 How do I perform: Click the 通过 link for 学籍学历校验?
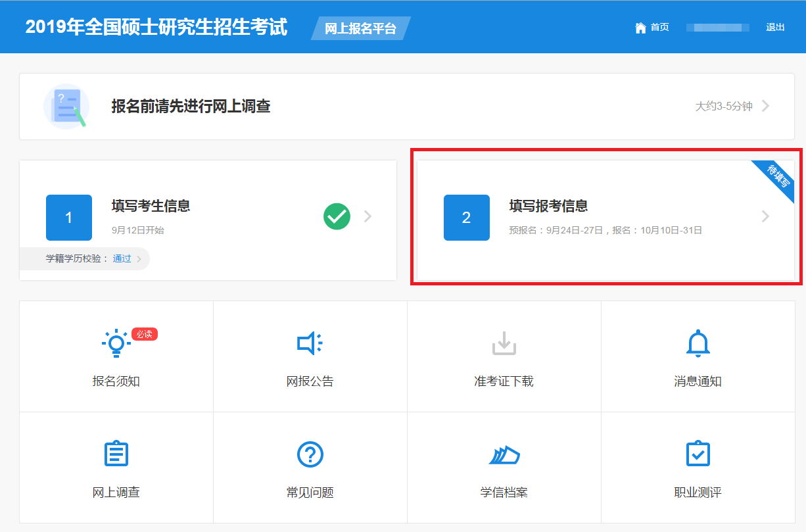(122, 259)
